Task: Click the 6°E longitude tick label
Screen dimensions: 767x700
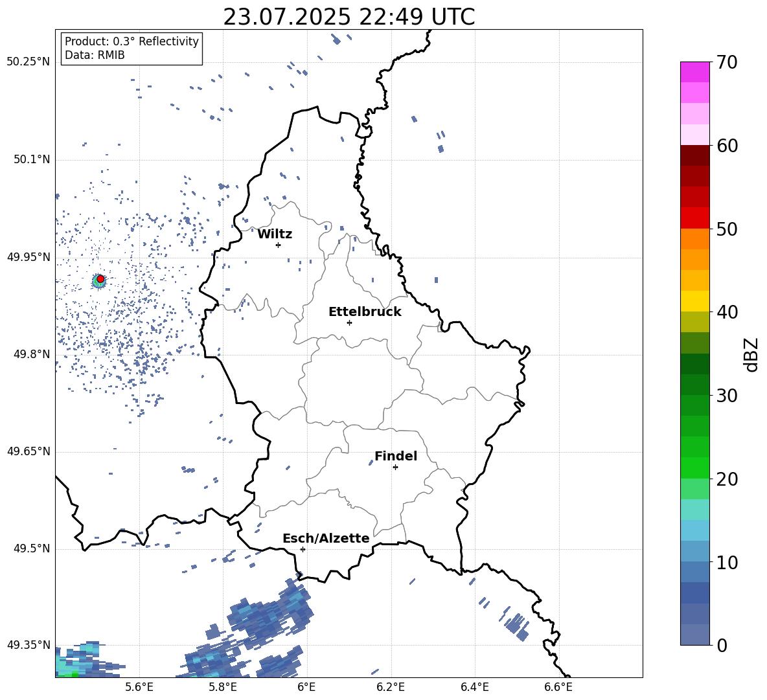Action: tap(306, 687)
